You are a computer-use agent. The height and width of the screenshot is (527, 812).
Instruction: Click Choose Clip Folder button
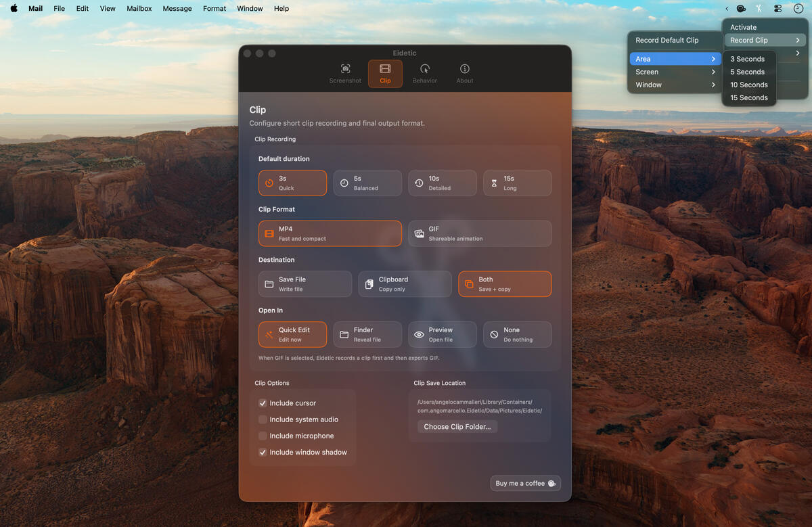[457, 426]
